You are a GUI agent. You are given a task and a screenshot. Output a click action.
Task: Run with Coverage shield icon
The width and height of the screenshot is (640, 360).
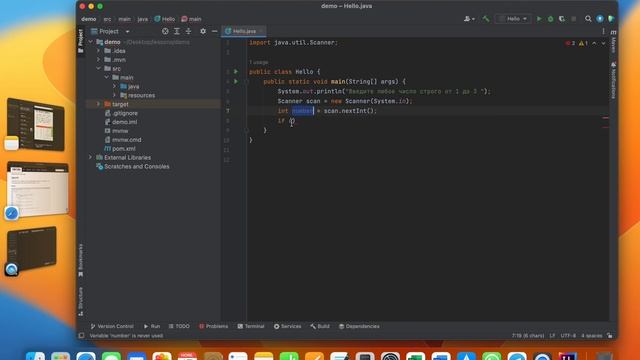click(x=562, y=19)
